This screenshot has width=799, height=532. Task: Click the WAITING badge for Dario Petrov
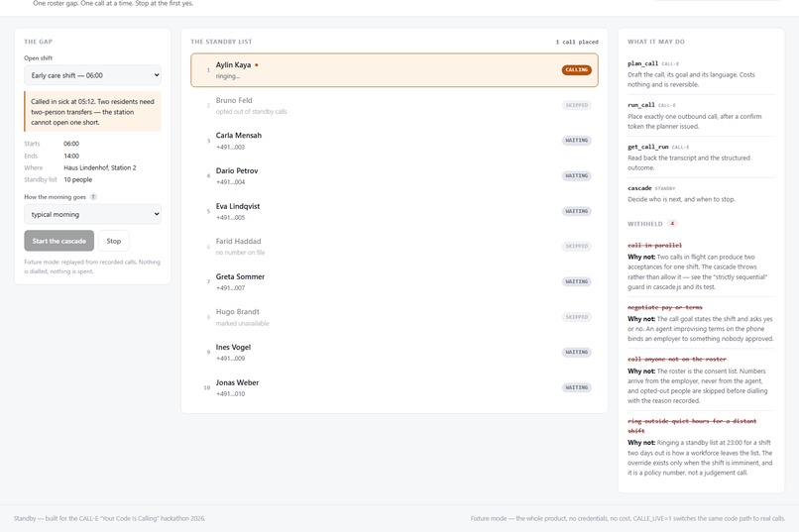(577, 175)
